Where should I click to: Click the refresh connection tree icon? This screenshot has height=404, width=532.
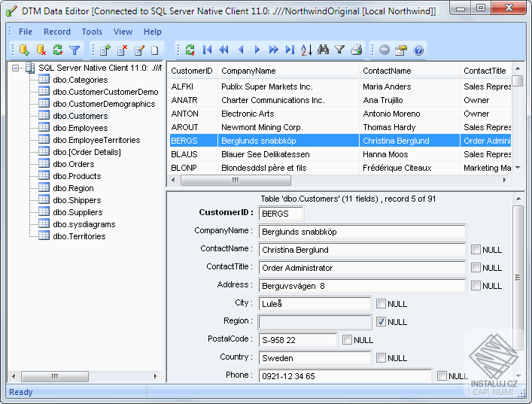pos(58,50)
